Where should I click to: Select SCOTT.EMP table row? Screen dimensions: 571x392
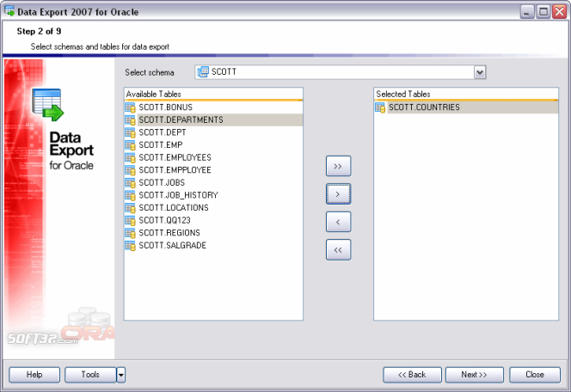coord(213,145)
